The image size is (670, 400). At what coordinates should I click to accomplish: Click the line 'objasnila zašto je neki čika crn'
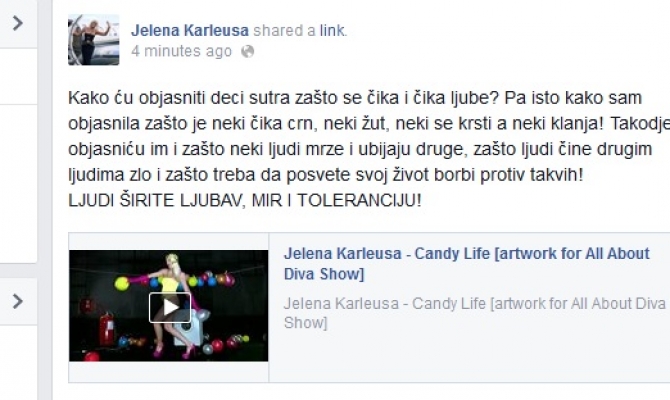[369, 124]
